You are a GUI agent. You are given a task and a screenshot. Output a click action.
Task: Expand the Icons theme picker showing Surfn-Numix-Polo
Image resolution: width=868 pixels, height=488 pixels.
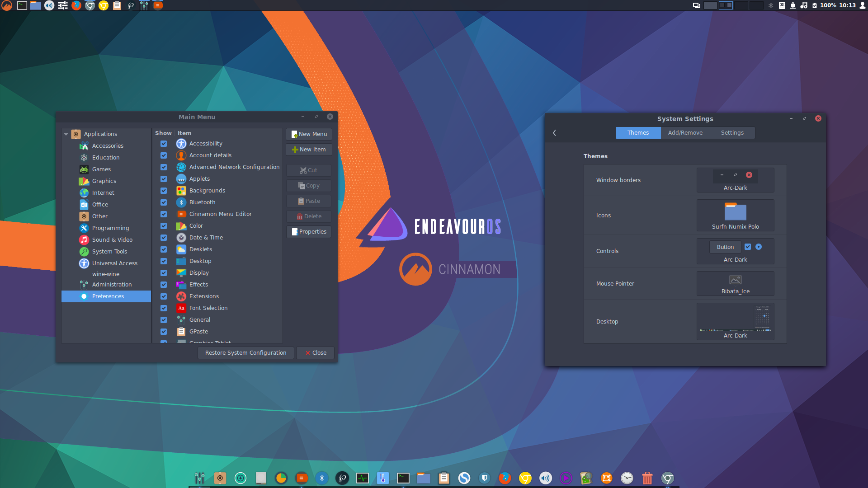click(735, 215)
